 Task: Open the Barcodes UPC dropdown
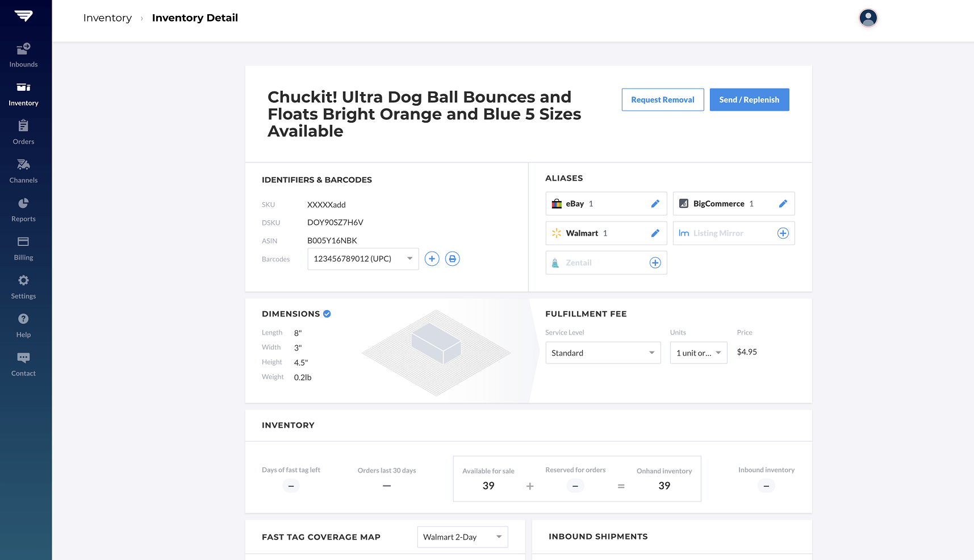point(363,259)
